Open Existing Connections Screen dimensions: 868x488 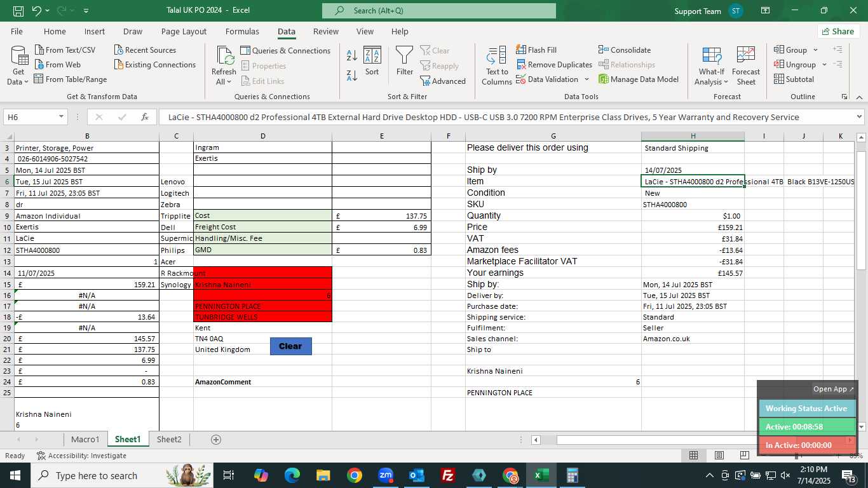click(155, 65)
